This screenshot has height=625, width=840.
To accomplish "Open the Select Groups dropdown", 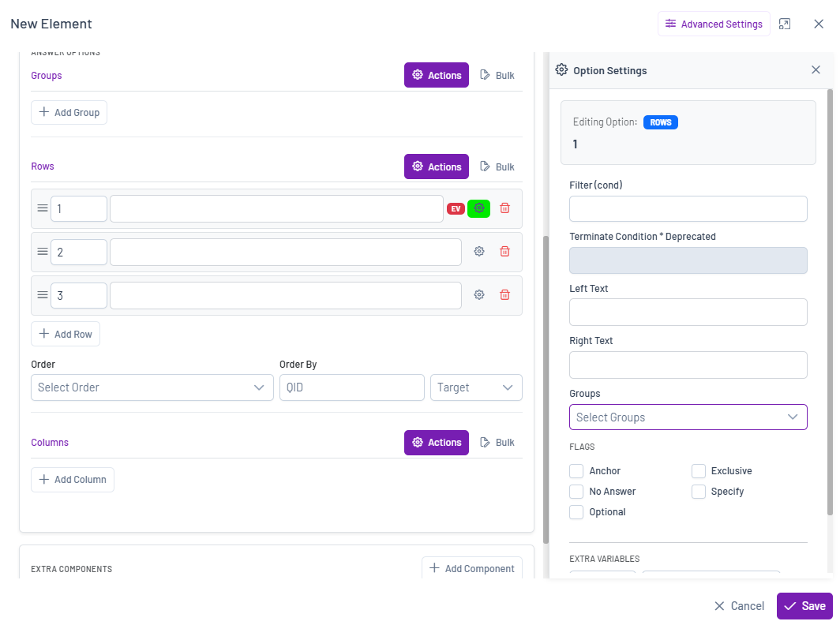I will tap(688, 417).
